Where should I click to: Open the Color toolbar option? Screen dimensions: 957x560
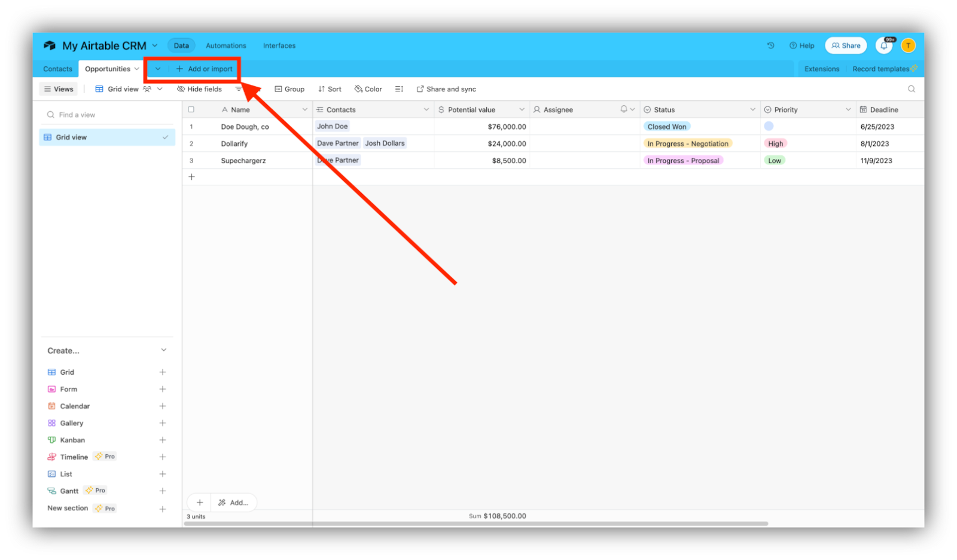click(x=368, y=89)
